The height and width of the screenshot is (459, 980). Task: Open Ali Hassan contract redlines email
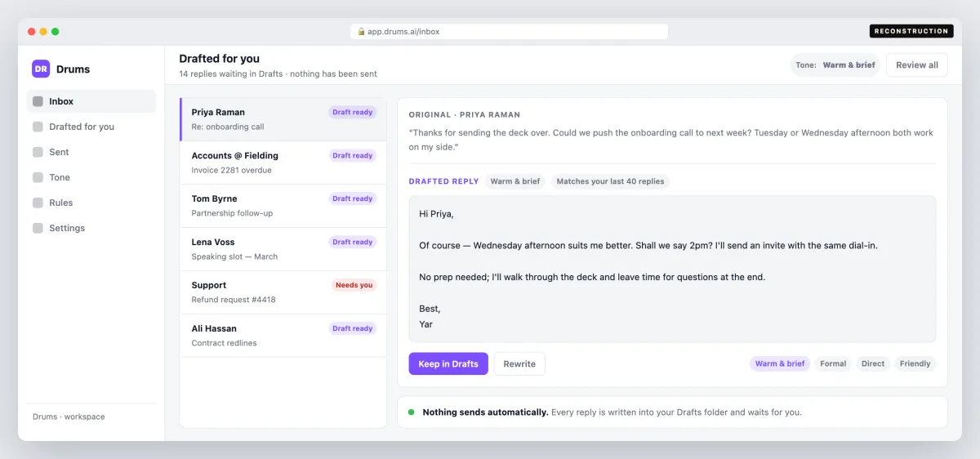(x=283, y=336)
